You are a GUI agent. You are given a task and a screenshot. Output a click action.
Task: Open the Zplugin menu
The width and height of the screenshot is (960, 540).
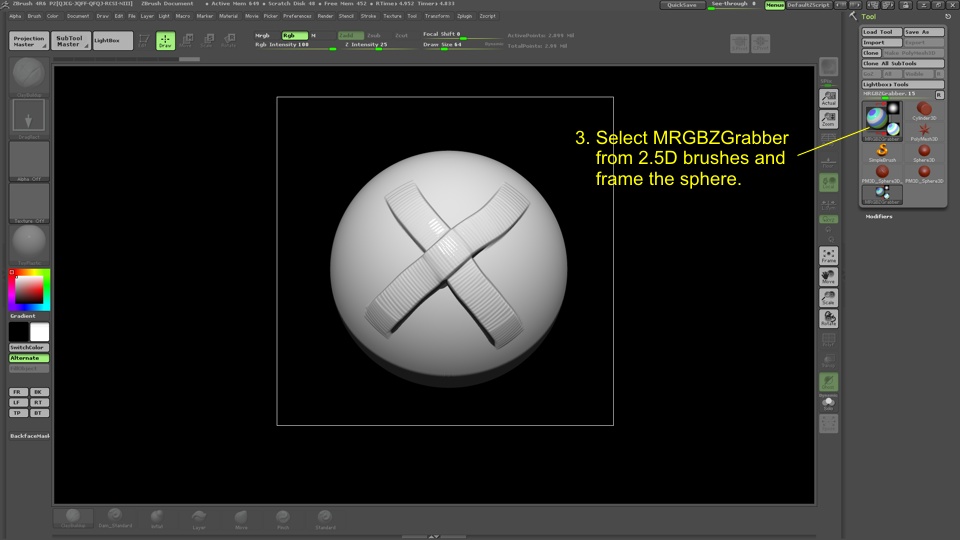click(x=465, y=17)
